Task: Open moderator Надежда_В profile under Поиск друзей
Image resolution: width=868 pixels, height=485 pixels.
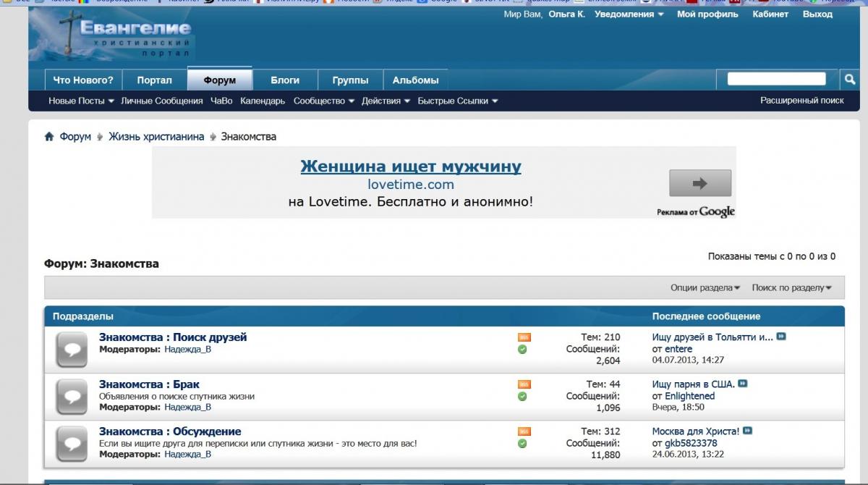Action: tap(187, 350)
